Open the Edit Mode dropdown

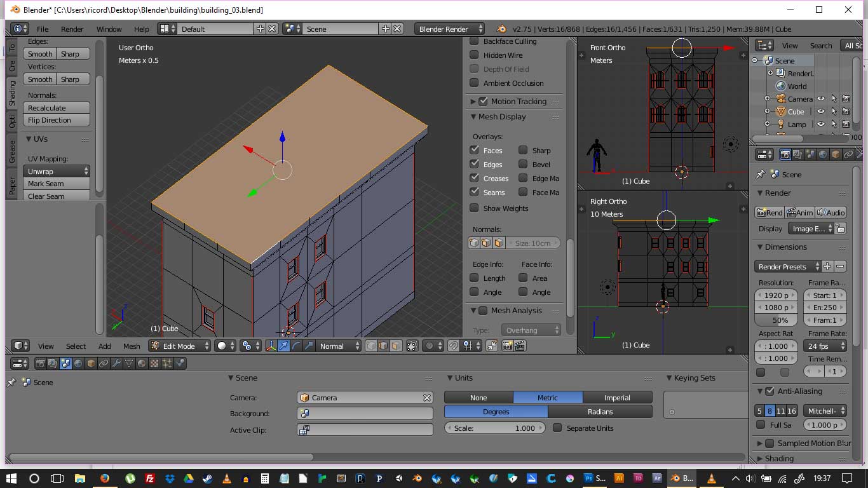coord(180,346)
